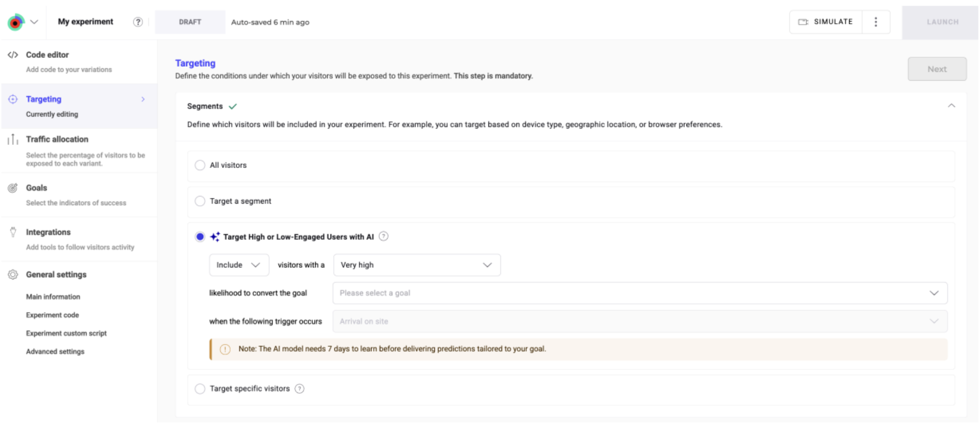Click the Integrations plug icon
This screenshot has width=980, height=429.
13,233
